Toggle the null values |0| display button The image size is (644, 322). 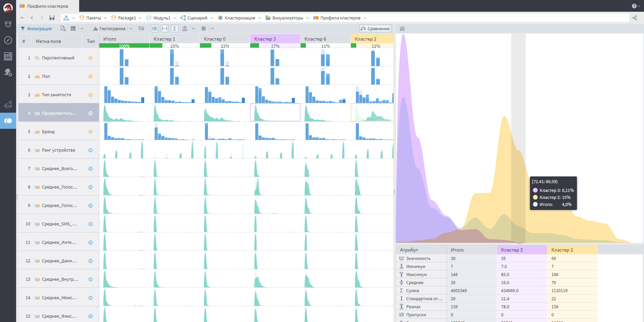pyautogui.click(x=154, y=29)
